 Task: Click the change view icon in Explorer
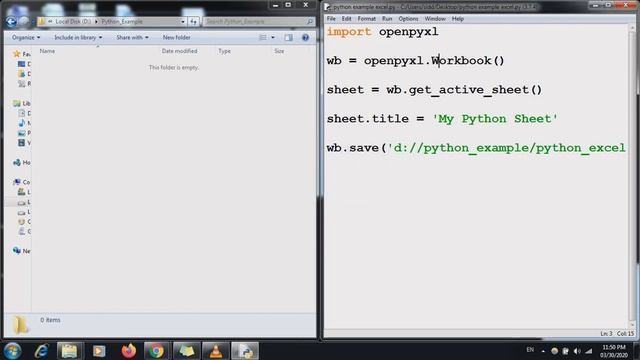(262, 38)
